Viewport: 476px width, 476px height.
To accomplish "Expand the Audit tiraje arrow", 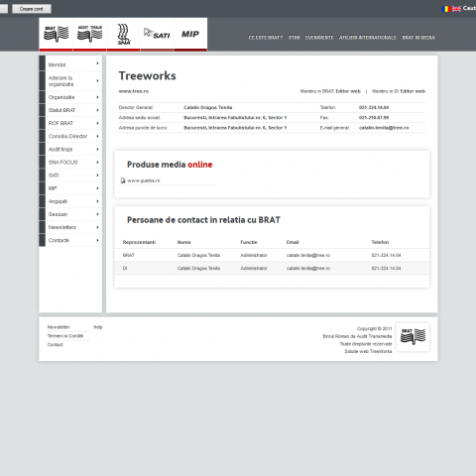I will click(97, 150).
